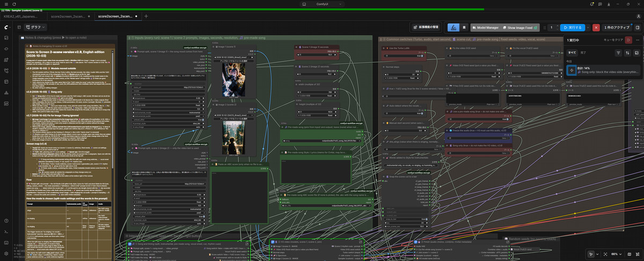Screen dimensions: 644x261
Task: Click the running job lightning thumbnail
Action: pyautogui.click(x=572, y=70)
